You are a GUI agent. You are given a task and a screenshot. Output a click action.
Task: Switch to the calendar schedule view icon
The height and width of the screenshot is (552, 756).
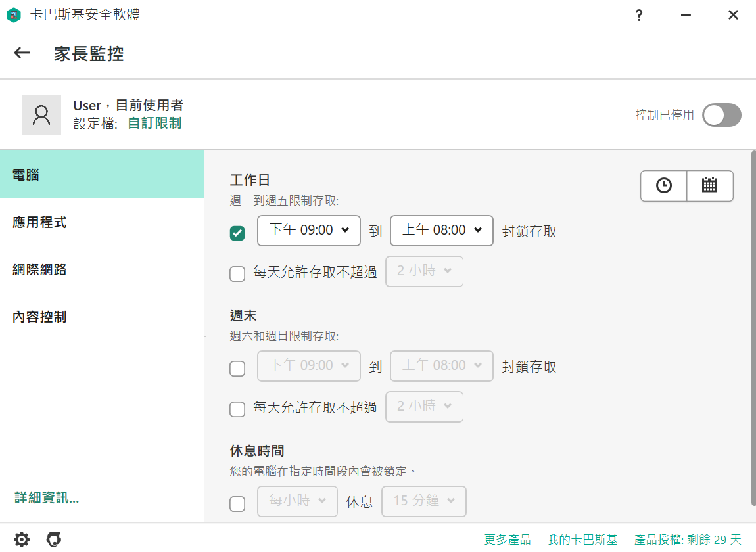(709, 185)
